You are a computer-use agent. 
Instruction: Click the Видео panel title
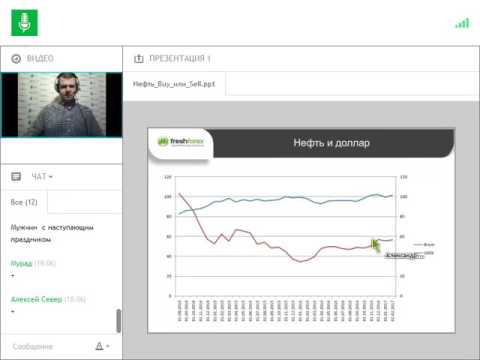click(40, 59)
